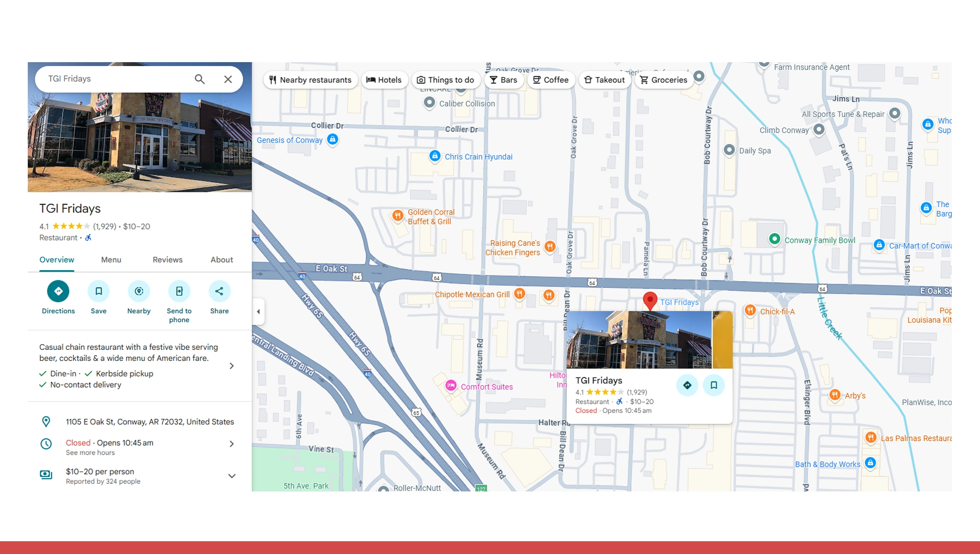This screenshot has height=554, width=980.
Task: Expand the per-person price details
Action: point(231,476)
